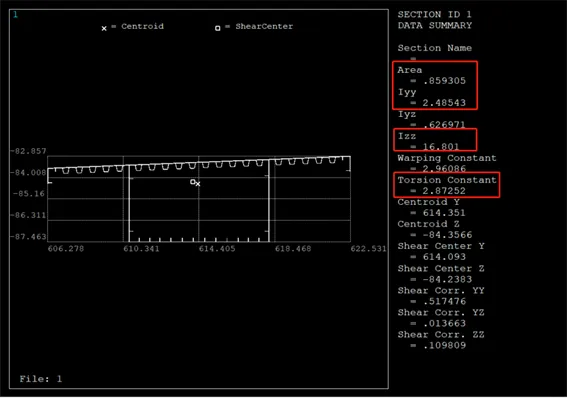This screenshot has height=398, width=567.
Task: Select the Iyz value .626971
Action: pyautogui.click(x=444, y=125)
